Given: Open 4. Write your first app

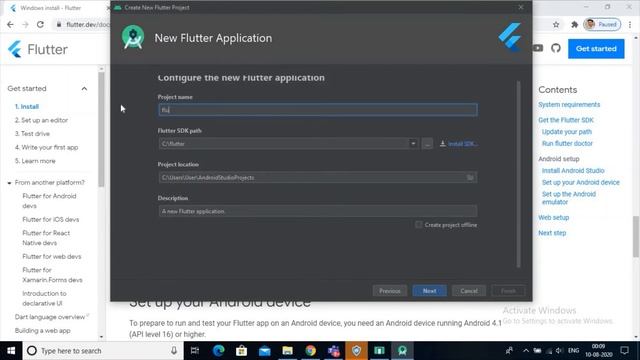Looking at the screenshot, I should point(47,147).
